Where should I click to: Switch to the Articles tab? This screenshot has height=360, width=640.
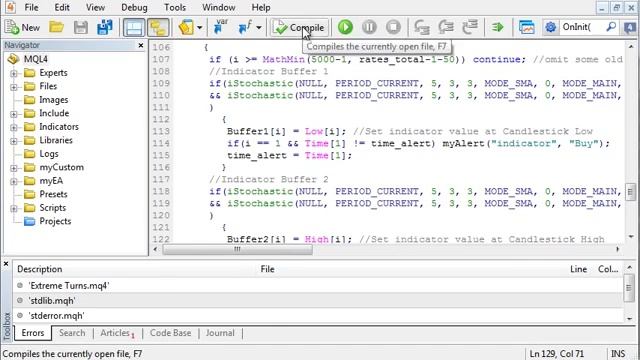117,333
